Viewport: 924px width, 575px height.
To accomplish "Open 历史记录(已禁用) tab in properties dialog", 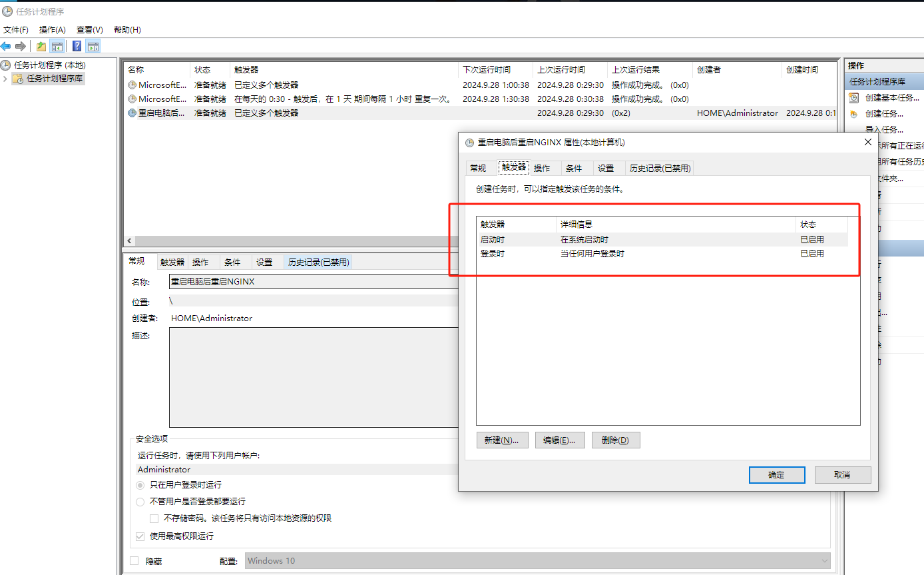I will [x=660, y=169].
